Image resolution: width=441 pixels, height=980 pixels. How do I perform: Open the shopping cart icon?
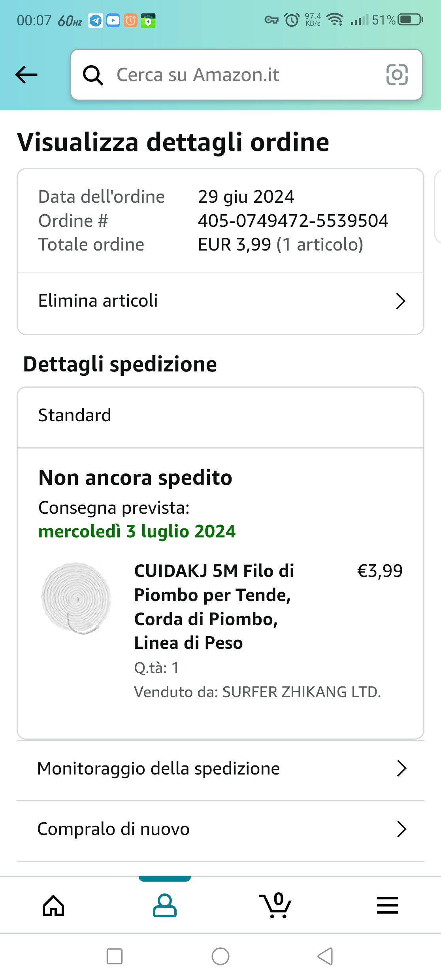[x=275, y=906]
